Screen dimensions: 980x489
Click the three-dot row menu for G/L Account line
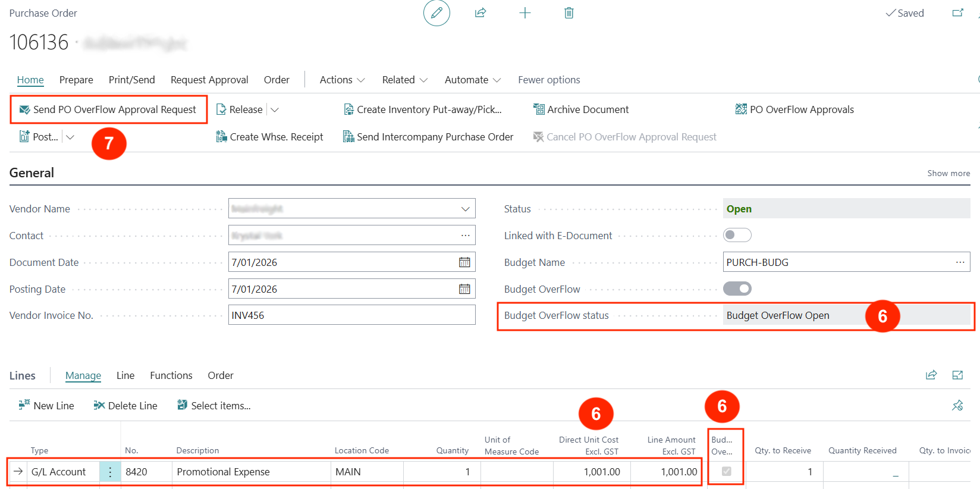click(110, 472)
